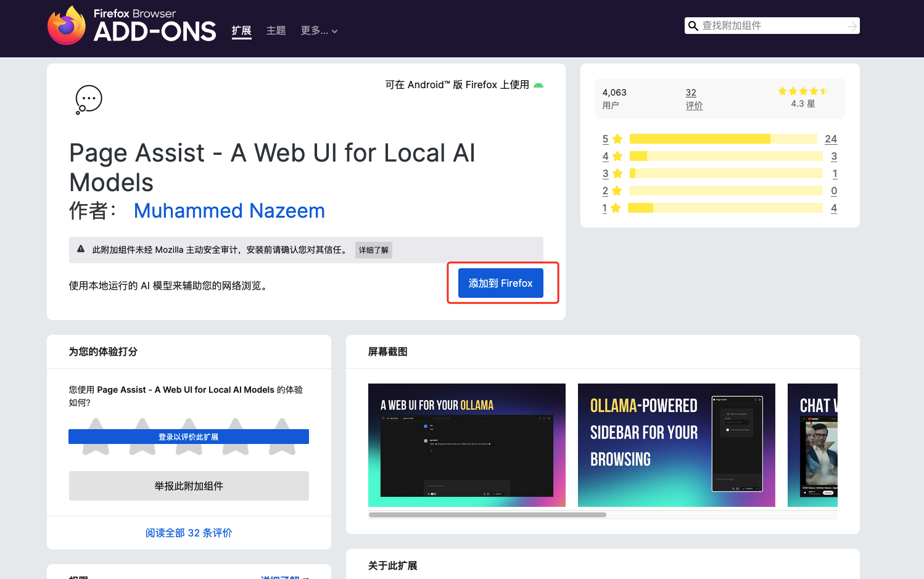
Task: Click the 4-star rating progress bar
Action: [726, 156]
